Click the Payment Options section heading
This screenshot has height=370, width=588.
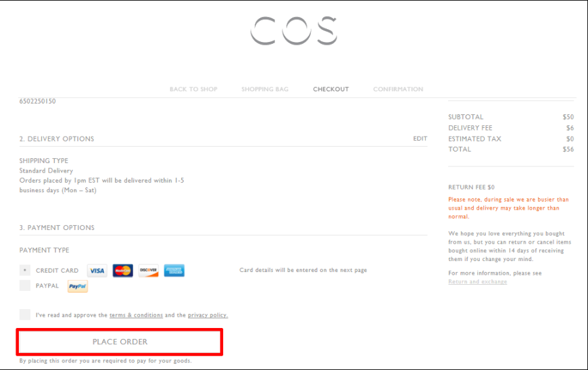pyautogui.click(x=57, y=228)
